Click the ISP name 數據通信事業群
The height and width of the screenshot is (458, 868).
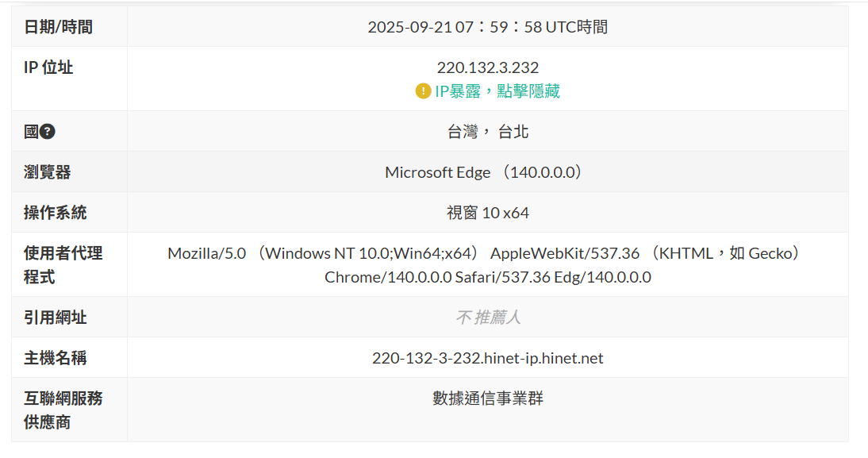pos(488,398)
